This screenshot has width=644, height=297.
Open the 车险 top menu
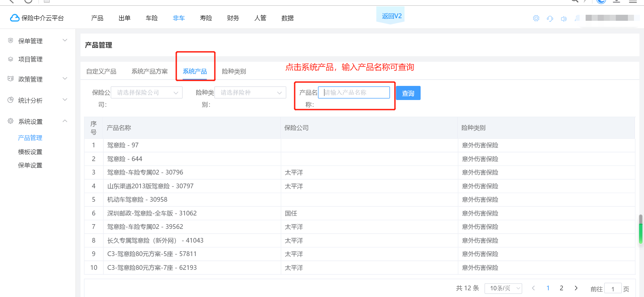152,18
